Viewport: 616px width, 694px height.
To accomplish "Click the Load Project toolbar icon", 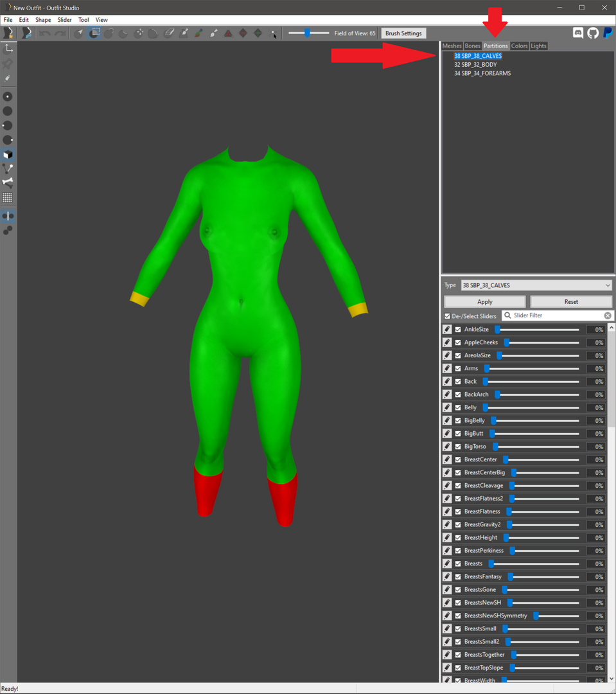I will tap(26, 33).
